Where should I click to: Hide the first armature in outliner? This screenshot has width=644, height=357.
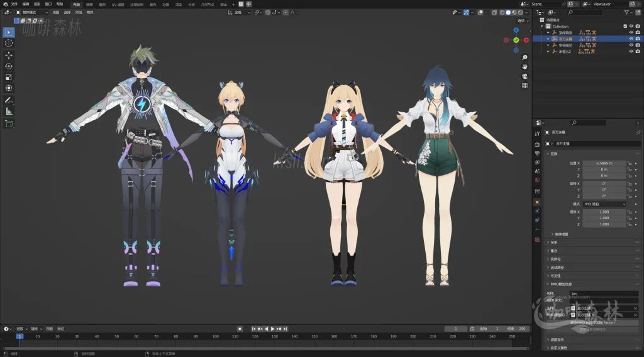[x=631, y=33]
